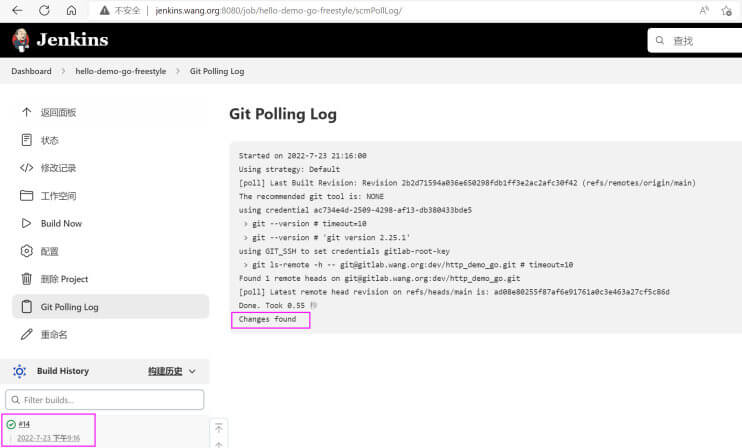Click the play icon for Build Now
The image size is (742, 448).
[x=26, y=223]
